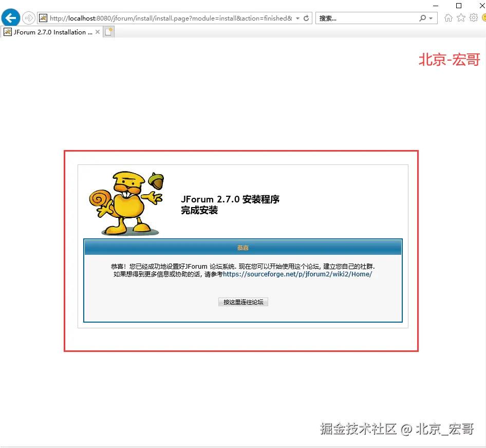The width and height of the screenshot is (486, 448).
Task: Open the sourceforge.net jforum2 wiki link
Action: (297, 274)
